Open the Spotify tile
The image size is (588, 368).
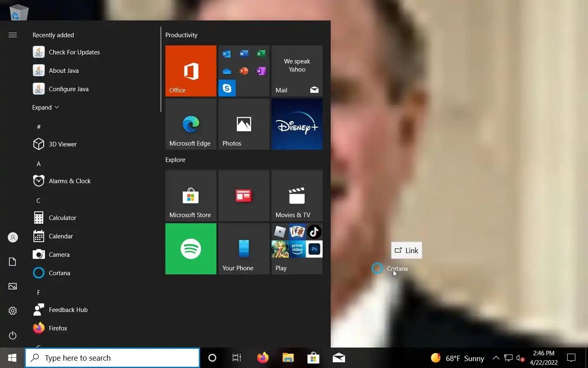(191, 249)
